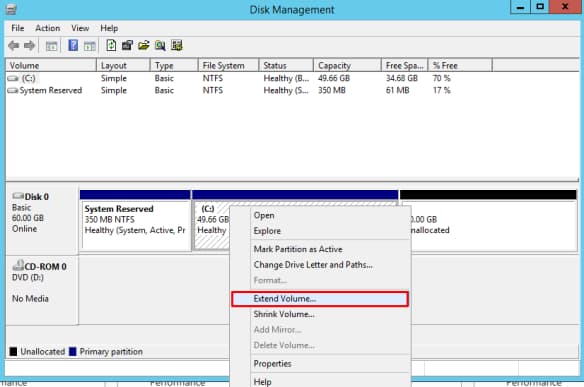Sort by the Volume column header

(x=51, y=66)
